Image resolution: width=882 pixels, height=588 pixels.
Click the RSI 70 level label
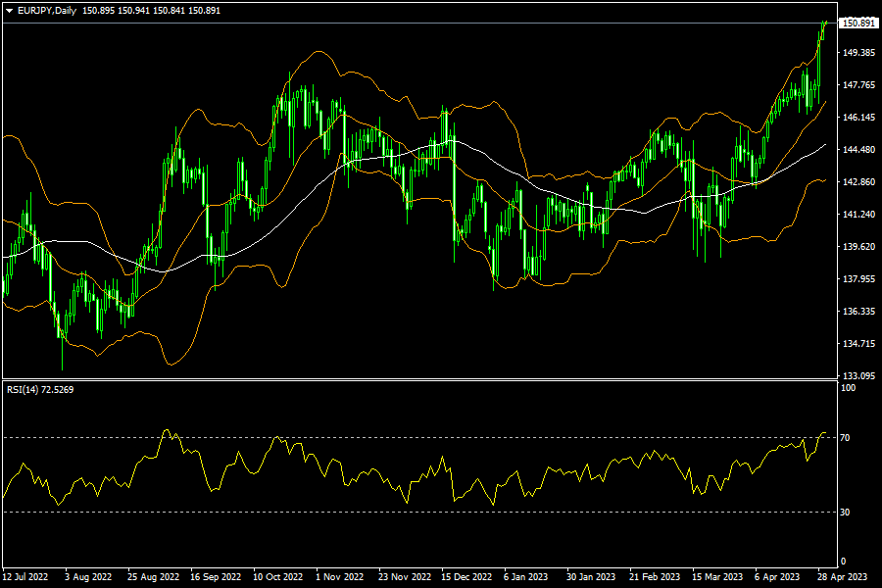[845, 438]
